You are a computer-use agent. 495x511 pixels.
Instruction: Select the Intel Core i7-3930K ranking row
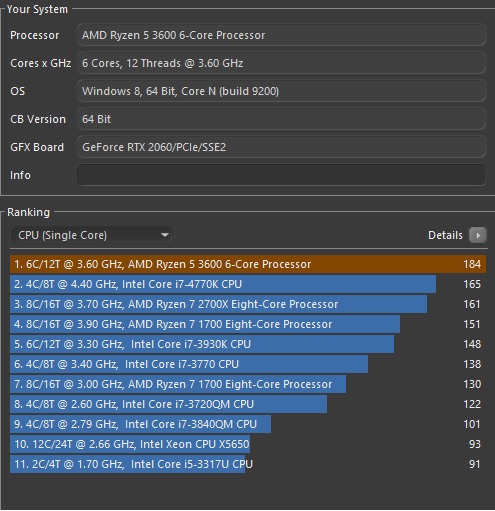tap(248, 344)
